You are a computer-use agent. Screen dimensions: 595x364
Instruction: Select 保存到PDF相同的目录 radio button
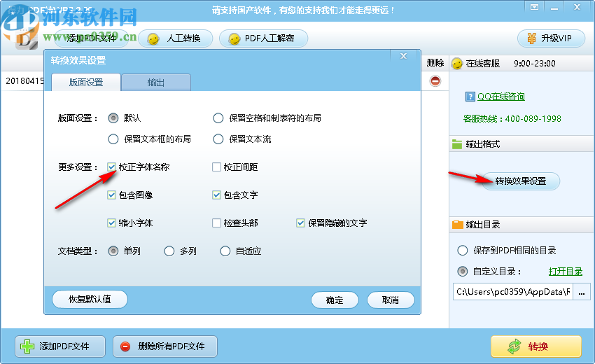click(x=462, y=251)
